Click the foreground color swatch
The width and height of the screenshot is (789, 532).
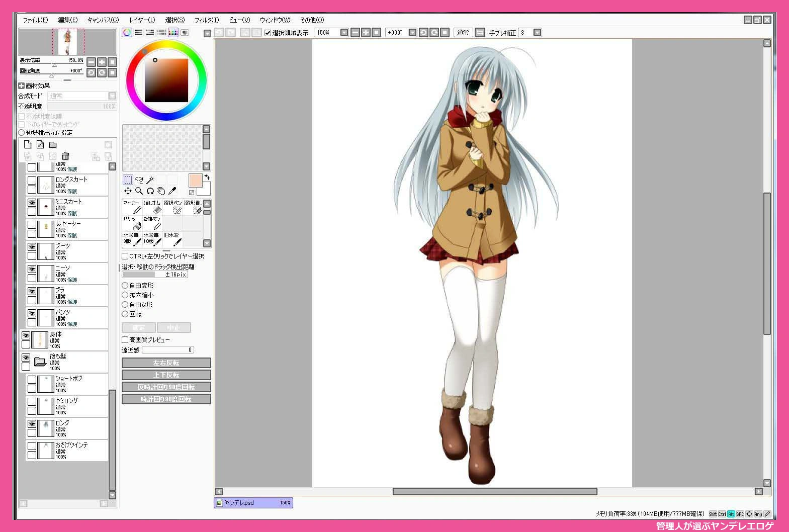(x=195, y=180)
